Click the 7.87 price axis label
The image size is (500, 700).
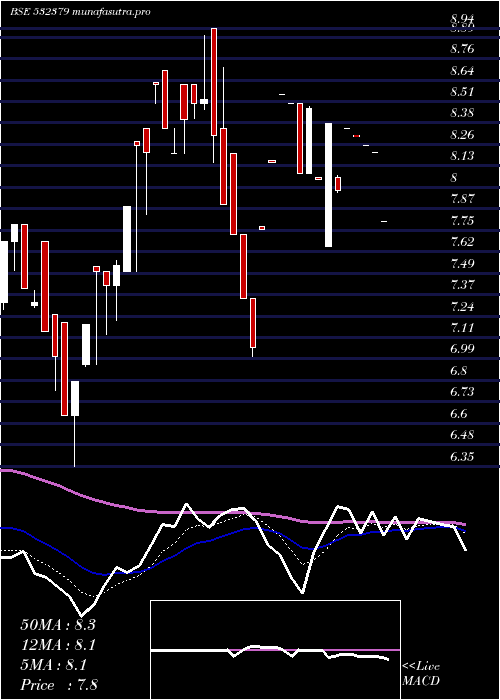click(462, 199)
